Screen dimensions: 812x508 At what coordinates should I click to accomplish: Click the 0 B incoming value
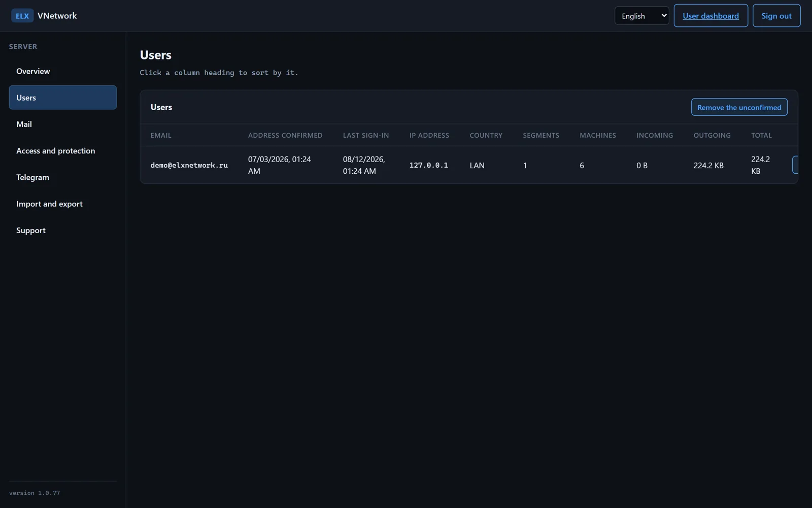click(642, 165)
